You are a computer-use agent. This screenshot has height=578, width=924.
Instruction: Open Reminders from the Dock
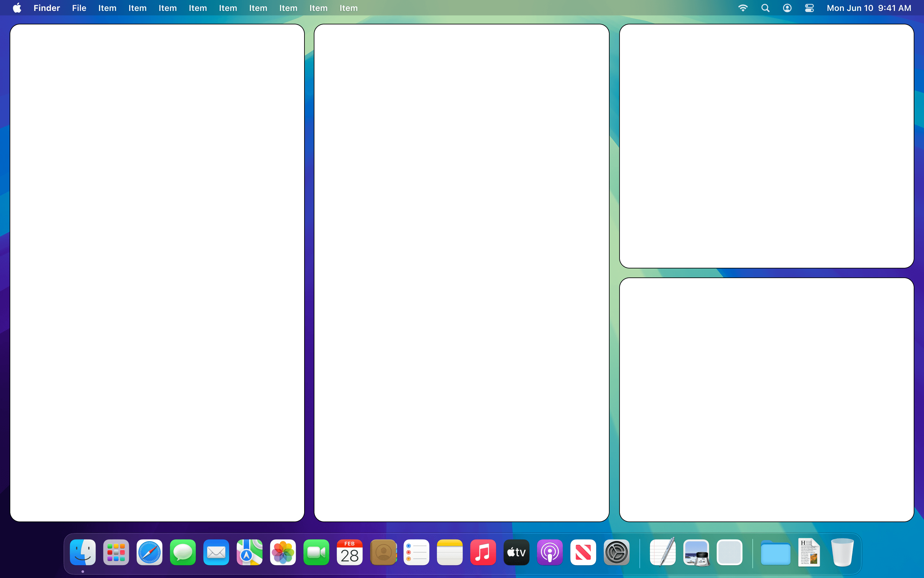pos(416,552)
